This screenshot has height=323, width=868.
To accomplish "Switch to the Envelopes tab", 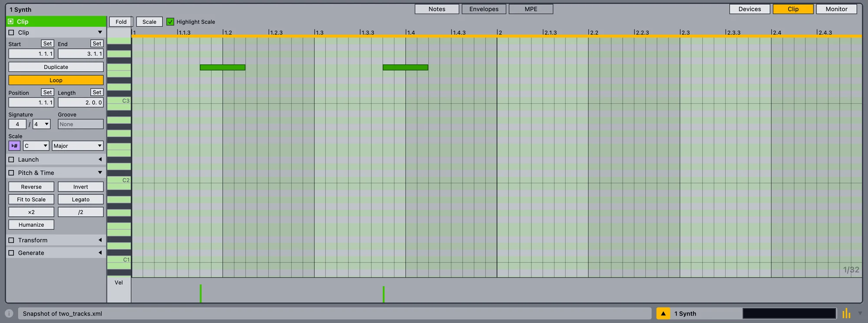I will [x=484, y=9].
